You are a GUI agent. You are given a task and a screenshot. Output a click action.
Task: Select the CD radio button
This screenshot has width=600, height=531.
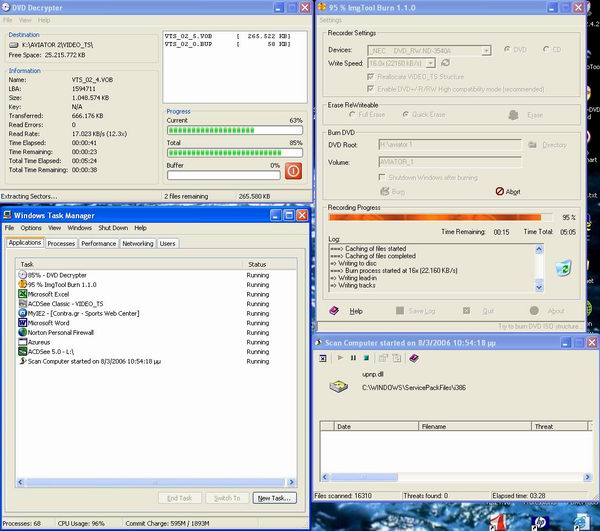tap(546, 49)
